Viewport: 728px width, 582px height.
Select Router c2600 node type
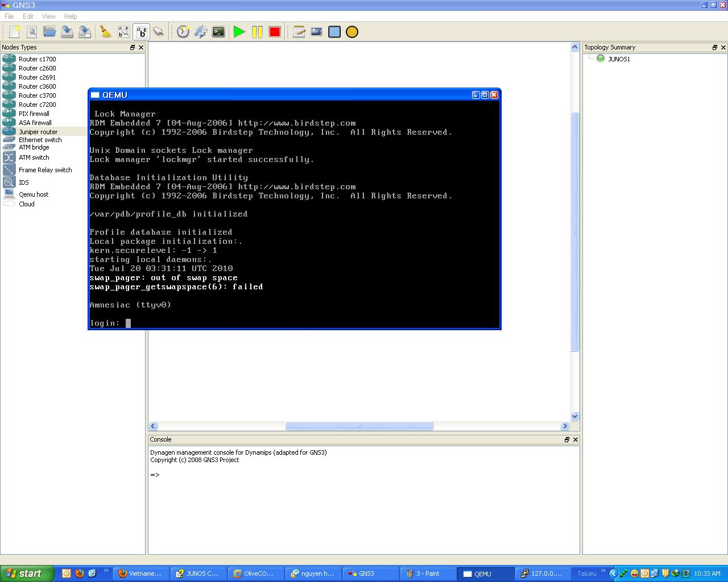pyautogui.click(x=37, y=68)
